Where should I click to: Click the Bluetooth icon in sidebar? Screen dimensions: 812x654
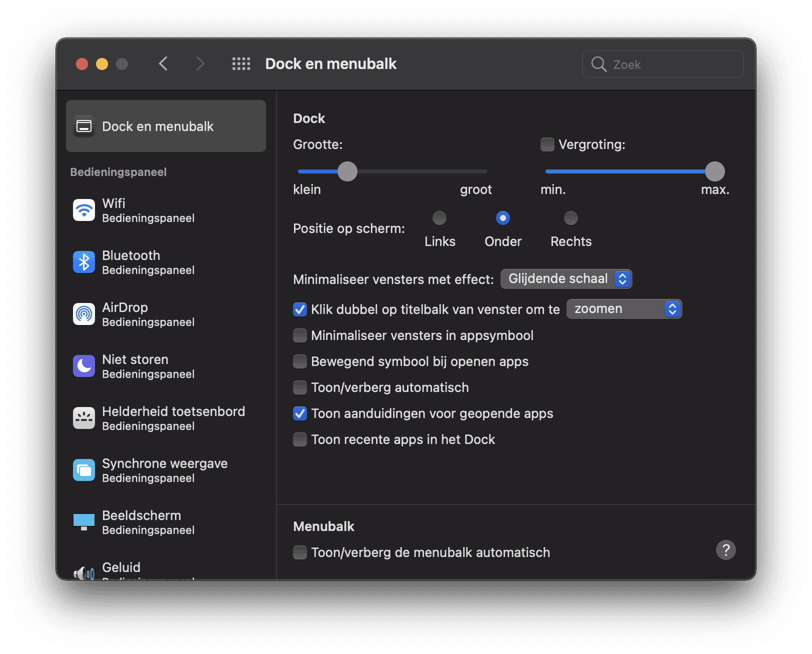pyautogui.click(x=83, y=262)
